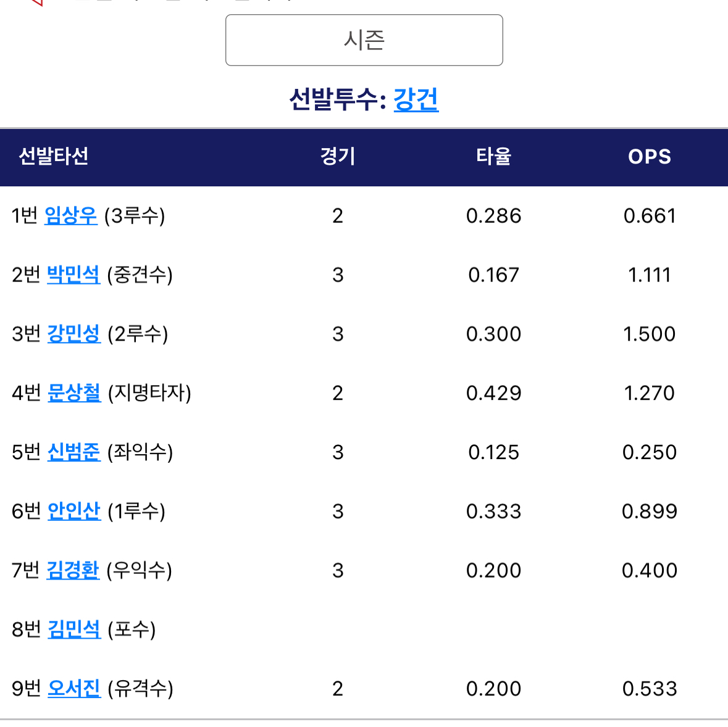
Task: Open 박민석 player link
Action: pyautogui.click(x=73, y=275)
